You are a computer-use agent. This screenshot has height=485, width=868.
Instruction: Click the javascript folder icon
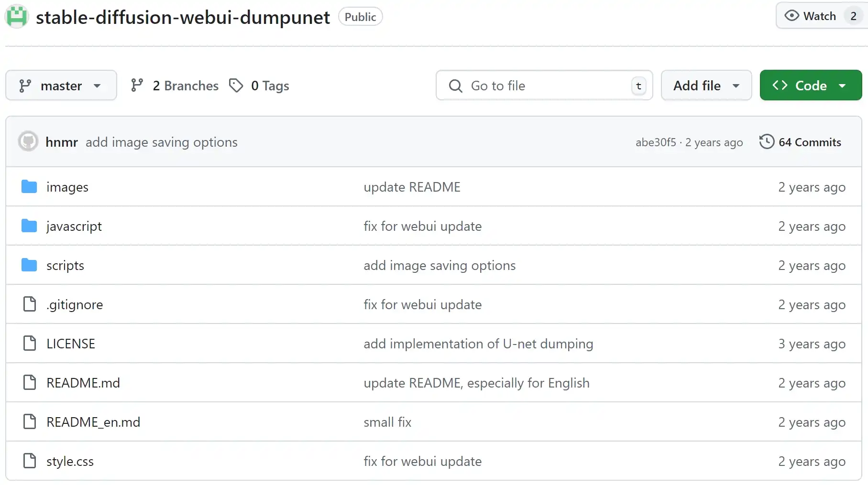pyautogui.click(x=29, y=226)
